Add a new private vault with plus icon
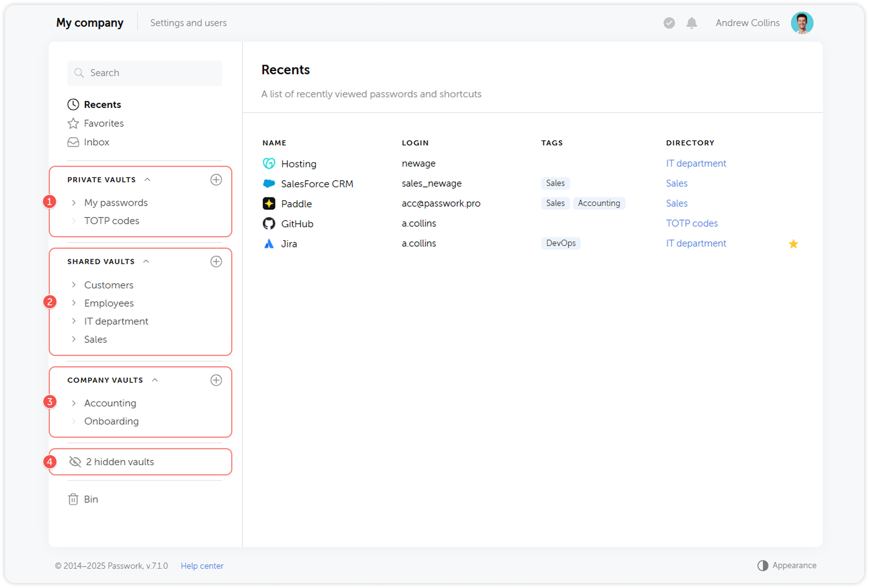Image resolution: width=869 pixels, height=588 pixels. [216, 180]
